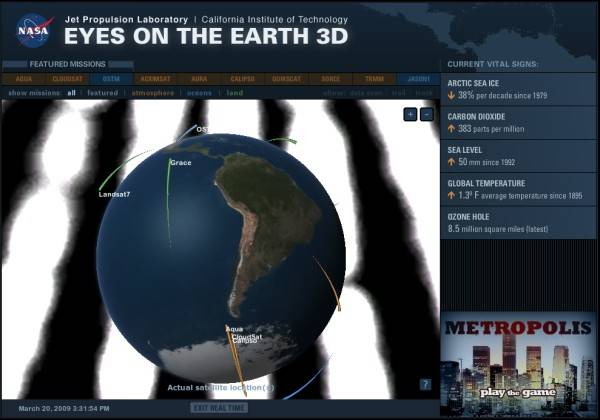Open the Carbon Dioxide vital sign
This screenshot has width=600, height=420.
[x=518, y=123]
